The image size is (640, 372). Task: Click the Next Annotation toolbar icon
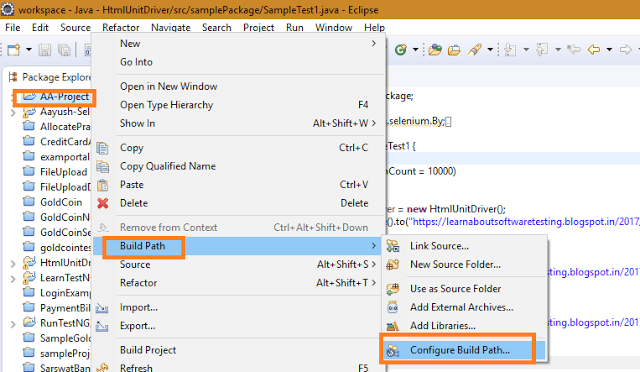point(510,50)
